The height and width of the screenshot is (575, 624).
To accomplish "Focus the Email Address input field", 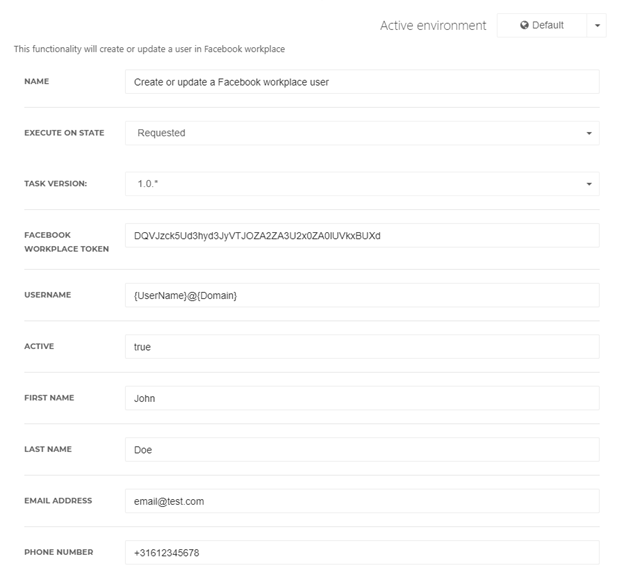I will pyautogui.click(x=362, y=501).
